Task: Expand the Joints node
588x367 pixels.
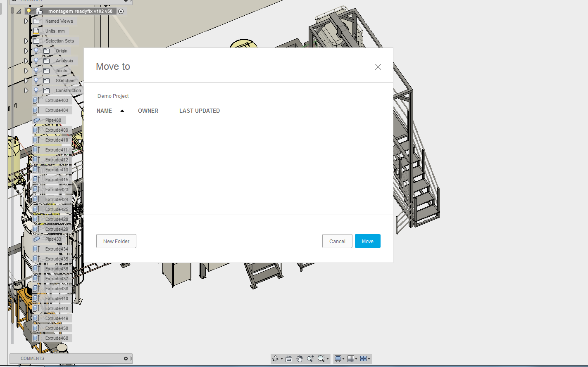Action: tap(26, 71)
